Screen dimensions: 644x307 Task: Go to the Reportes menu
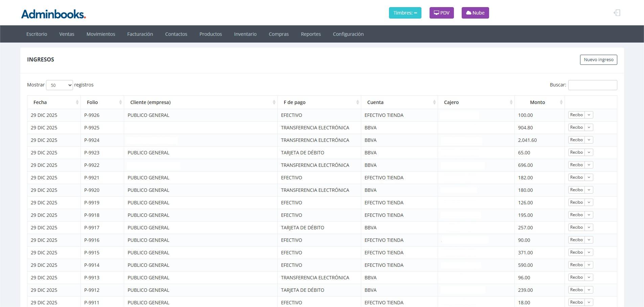[x=310, y=34]
